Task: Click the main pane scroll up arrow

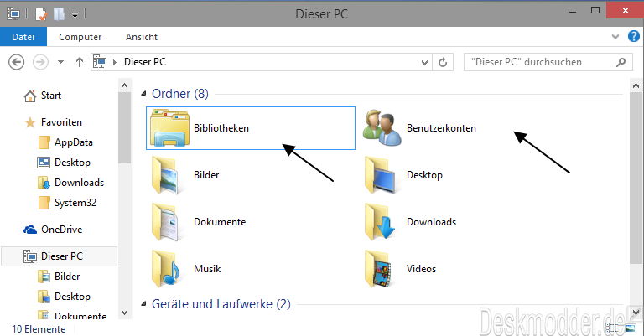Action: [636, 86]
